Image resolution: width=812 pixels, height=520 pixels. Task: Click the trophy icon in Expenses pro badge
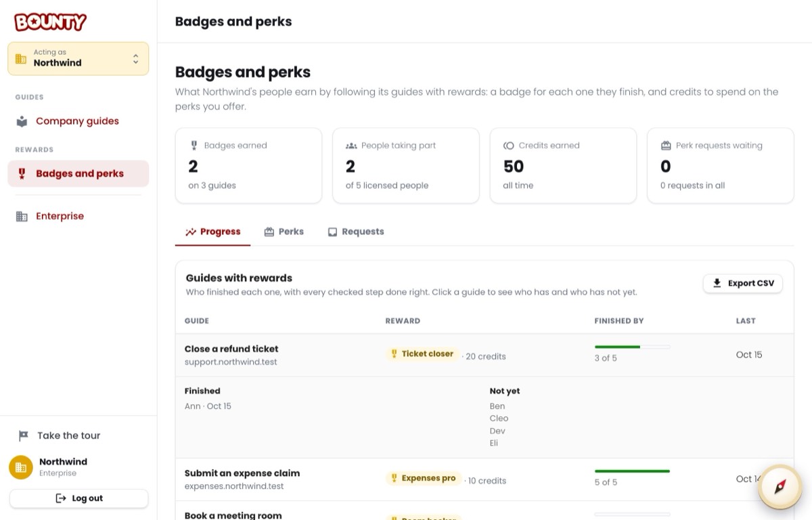point(394,478)
